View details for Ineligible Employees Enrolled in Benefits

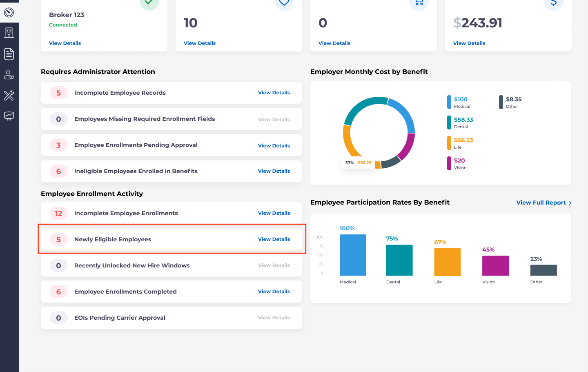(274, 171)
